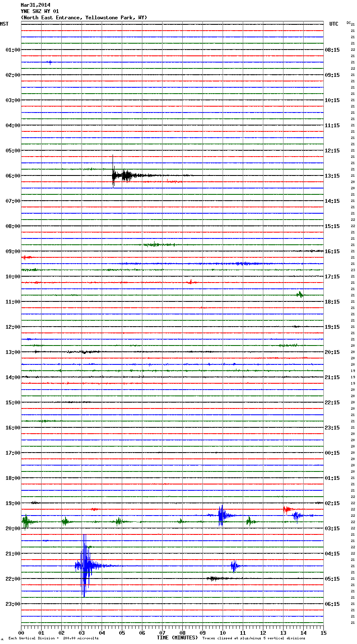The width and height of the screenshot is (357, 644).
Task: Click minute 08 on the bottom axis
Action: pyautogui.click(x=182, y=633)
